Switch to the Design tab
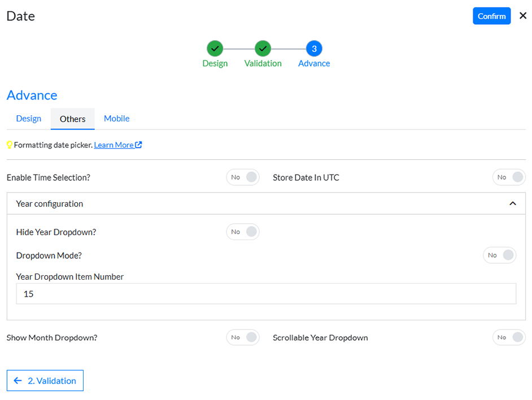 tap(28, 119)
